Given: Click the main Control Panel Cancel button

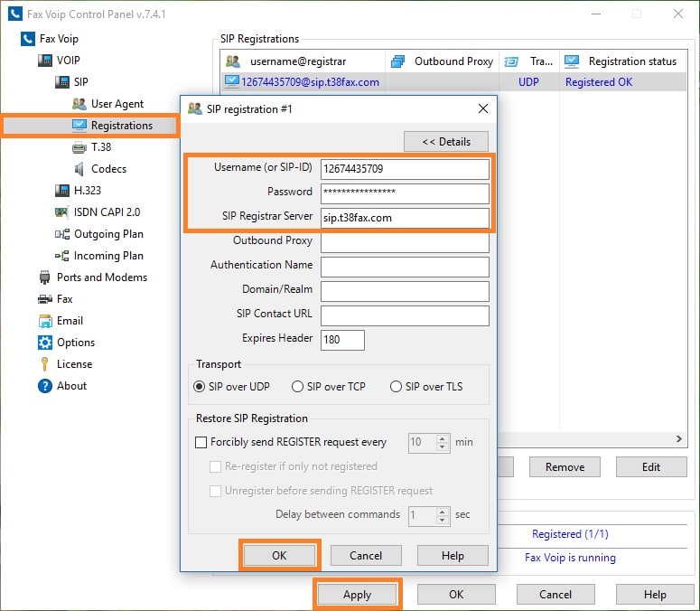Looking at the screenshot, I should point(555,595).
